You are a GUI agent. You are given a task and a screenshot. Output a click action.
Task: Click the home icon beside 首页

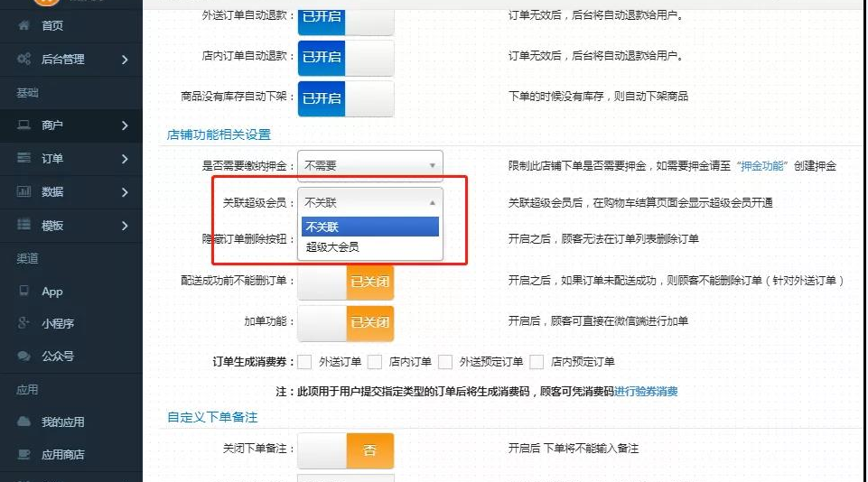(23, 25)
